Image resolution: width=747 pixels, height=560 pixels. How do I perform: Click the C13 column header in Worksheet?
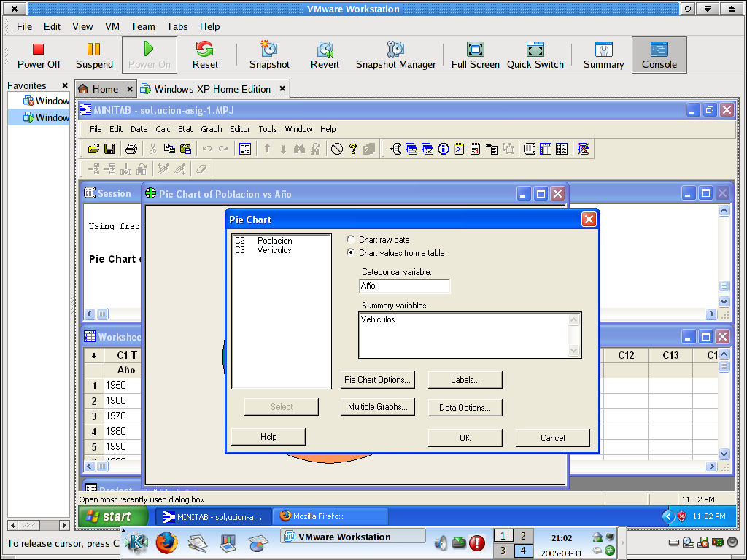670,355
